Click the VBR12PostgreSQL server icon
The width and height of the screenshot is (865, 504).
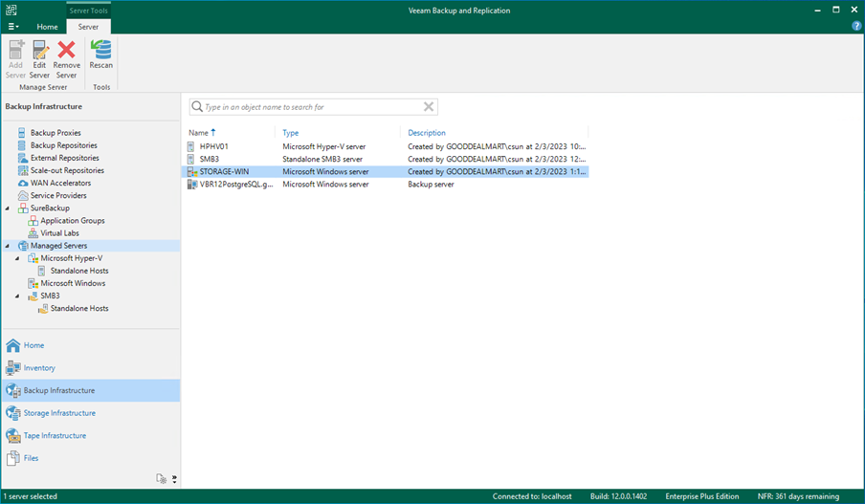tap(191, 185)
